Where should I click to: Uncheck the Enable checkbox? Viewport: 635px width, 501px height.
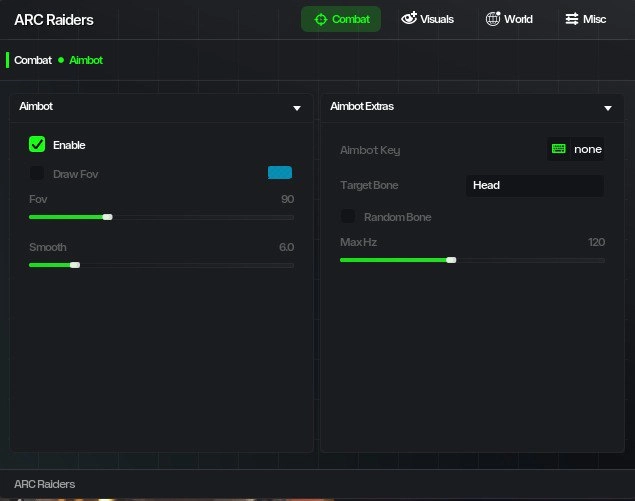pyautogui.click(x=37, y=145)
